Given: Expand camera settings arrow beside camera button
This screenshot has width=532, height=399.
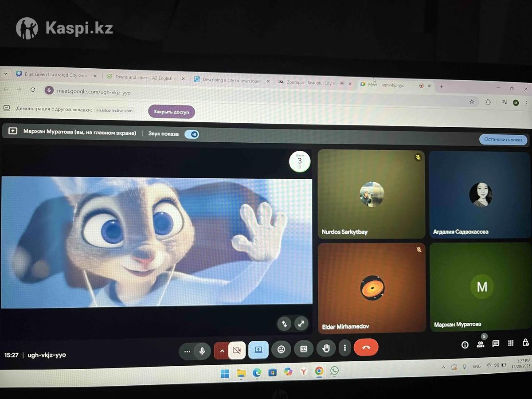Looking at the screenshot, I should pyautogui.click(x=222, y=350).
